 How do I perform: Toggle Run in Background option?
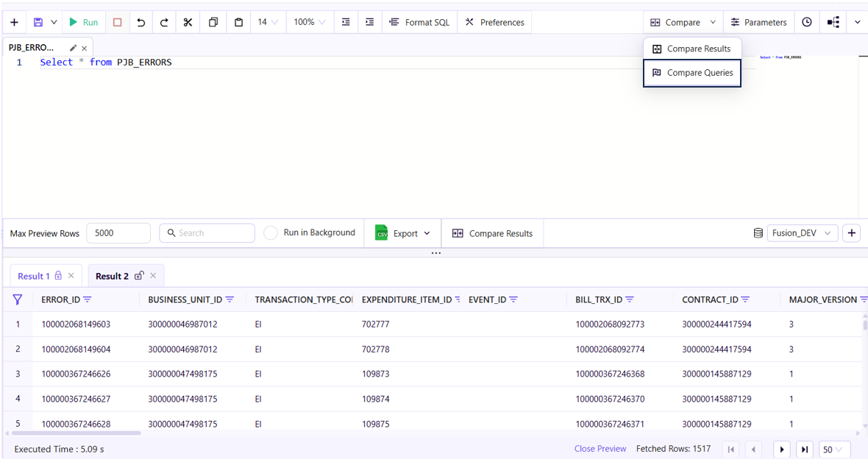[x=270, y=233]
